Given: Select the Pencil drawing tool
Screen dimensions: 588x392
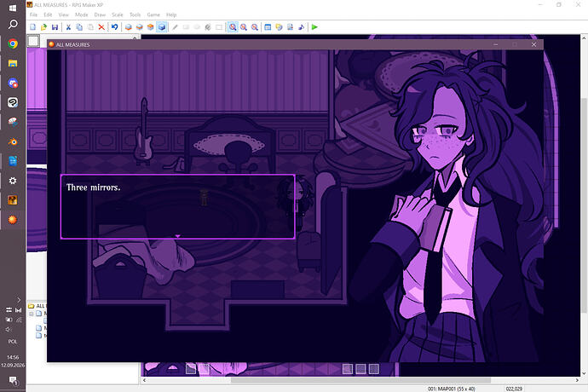Looking at the screenshot, I should click(175, 27).
